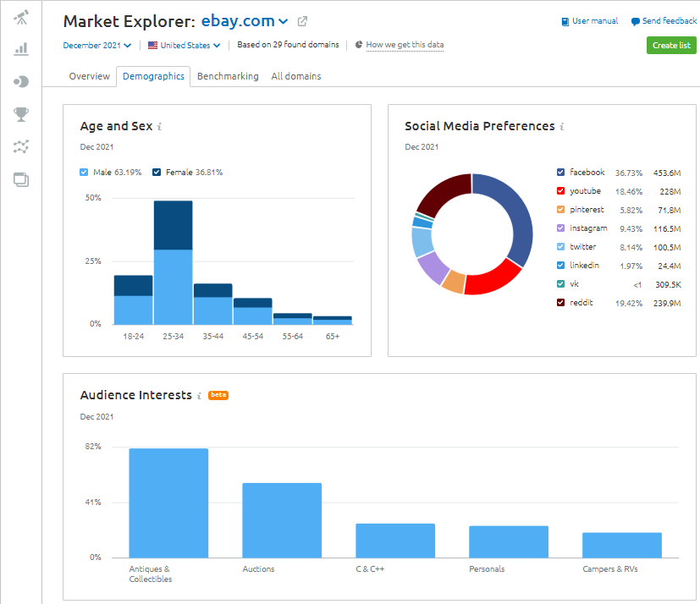Screen dimensions: 700x604
Task: Uncheck vk in social legend
Action: tap(560, 283)
